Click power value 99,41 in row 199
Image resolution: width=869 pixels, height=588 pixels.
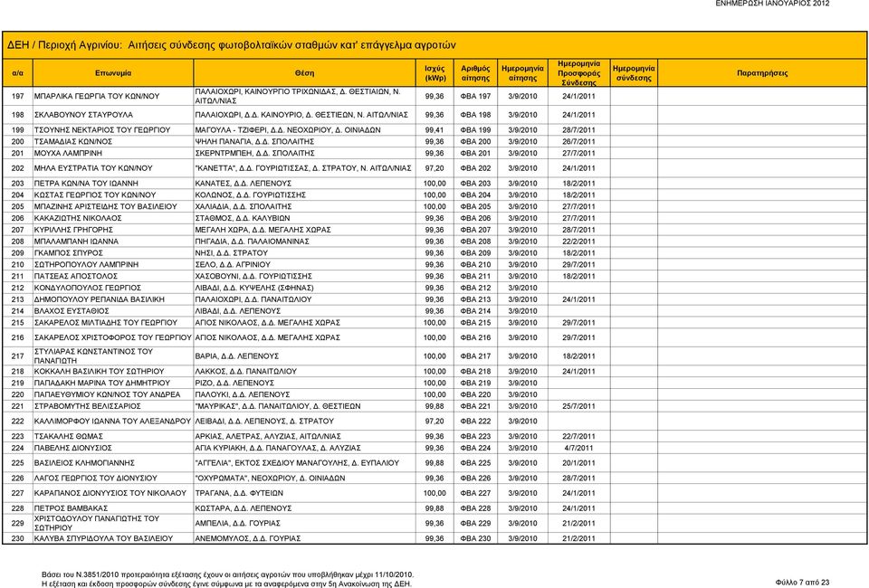434,130
